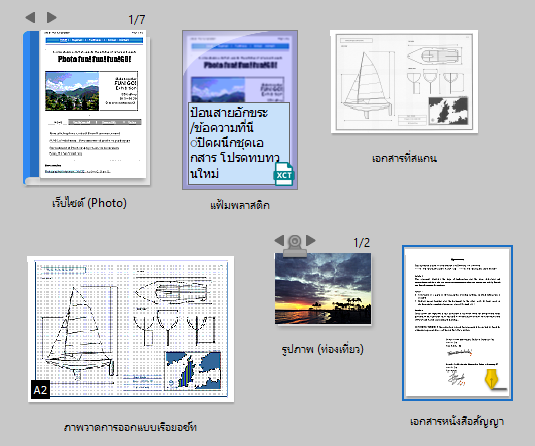Click the Thai annotation text box on แฟ้มพลาสติก
This screenshot has height=446, width=535.
point(239,143)
